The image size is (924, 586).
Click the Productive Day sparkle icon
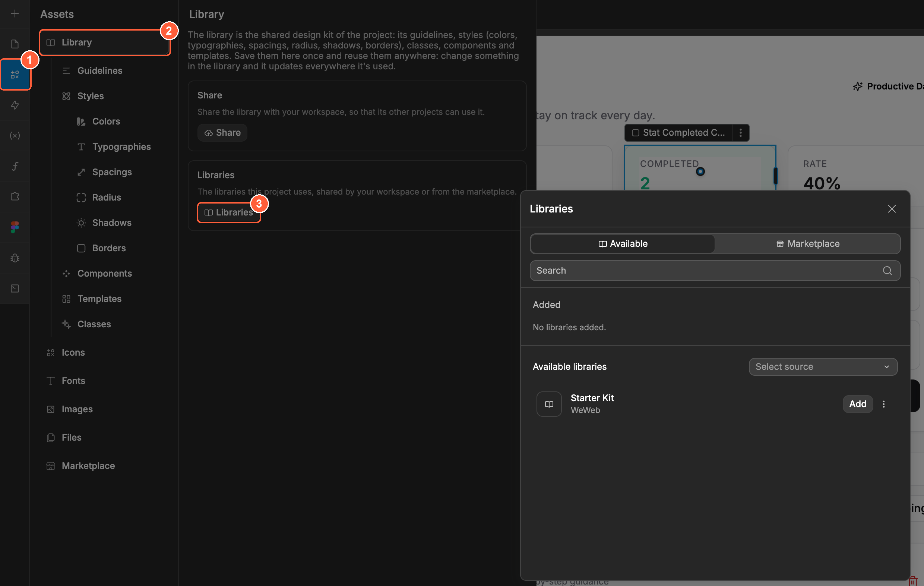pyautogui.click(x=858, y=86)
